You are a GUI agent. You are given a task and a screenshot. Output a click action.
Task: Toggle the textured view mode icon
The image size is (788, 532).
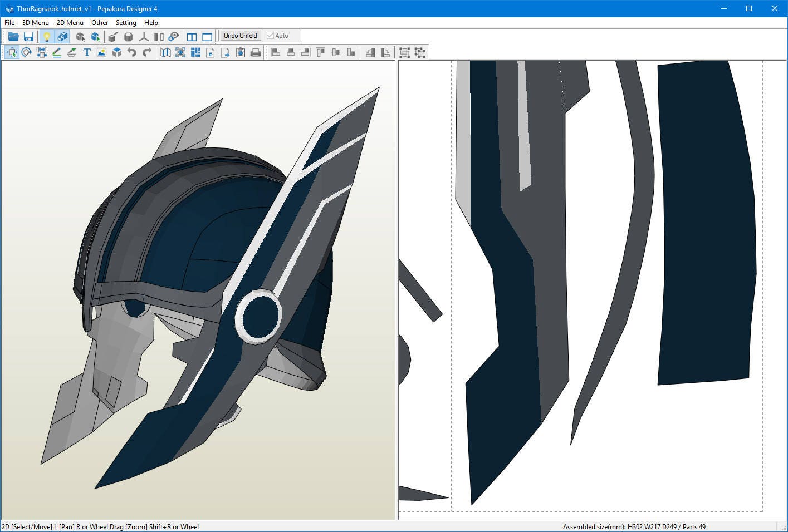(62, 36)
